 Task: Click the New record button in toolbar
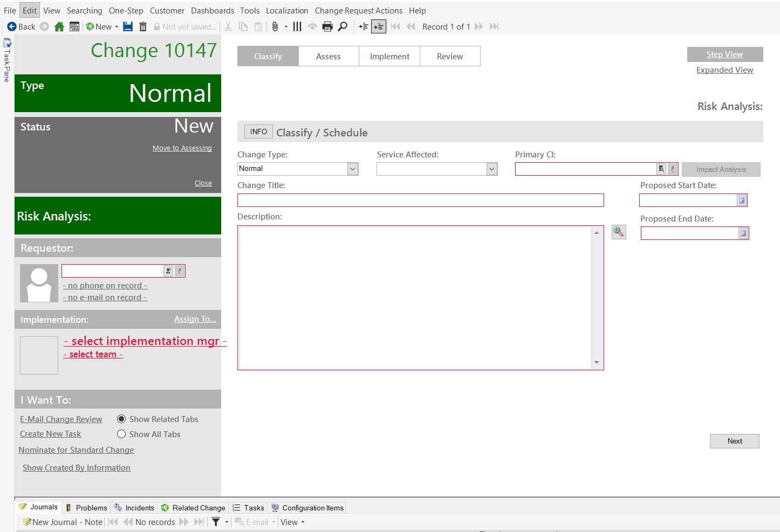pyautogui.click(x=99, y=26)
